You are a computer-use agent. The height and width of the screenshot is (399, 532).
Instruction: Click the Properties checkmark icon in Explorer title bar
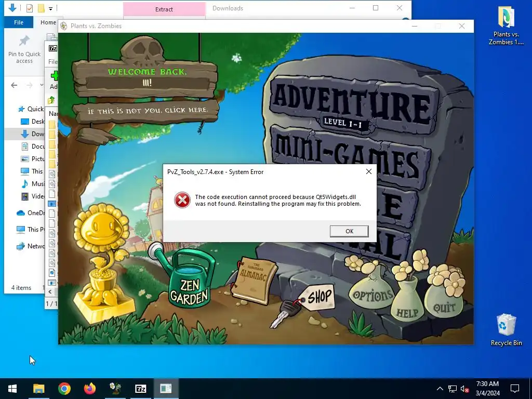[30, 8]
